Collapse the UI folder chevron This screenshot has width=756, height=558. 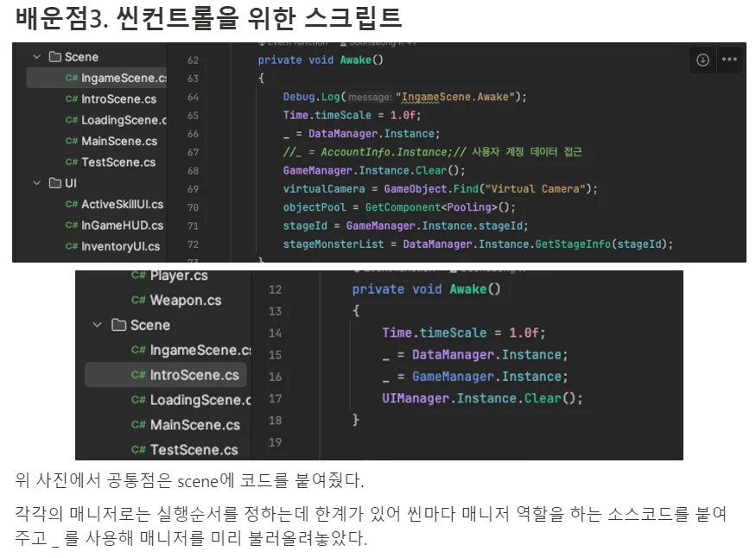pyautogui.click(x=36, y=183)
